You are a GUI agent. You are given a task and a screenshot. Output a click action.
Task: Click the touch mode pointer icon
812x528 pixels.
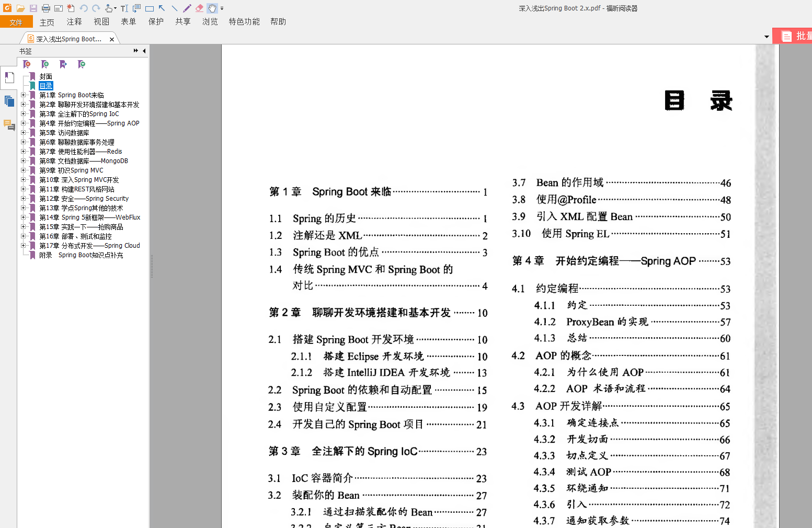coord(109,8)
